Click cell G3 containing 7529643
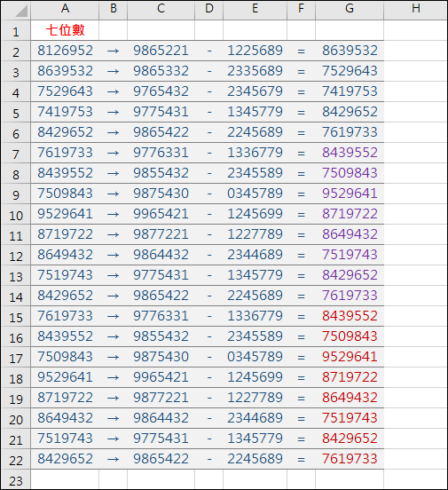This screenshot has width=448, height=490. click(350, 71)
